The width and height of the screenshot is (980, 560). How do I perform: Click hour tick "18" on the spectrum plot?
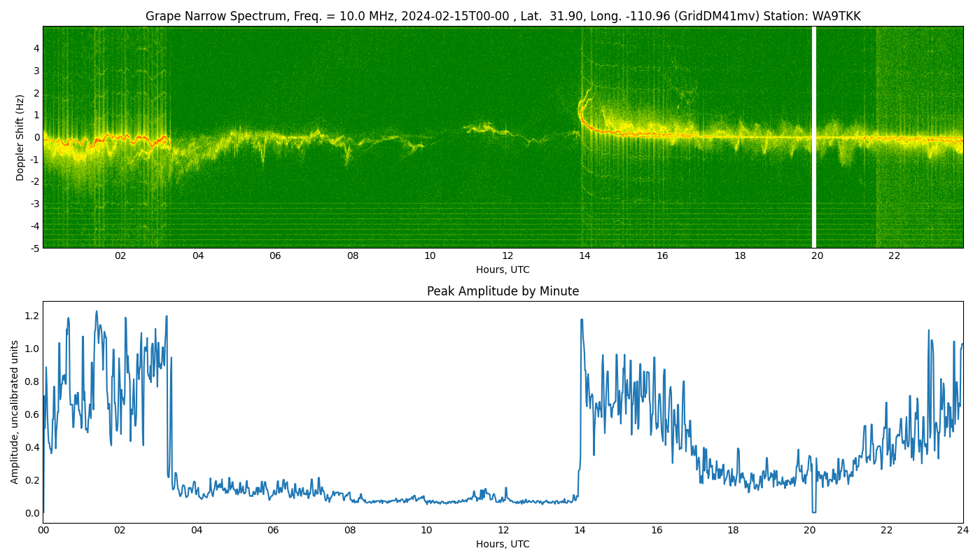click(740, 255)
